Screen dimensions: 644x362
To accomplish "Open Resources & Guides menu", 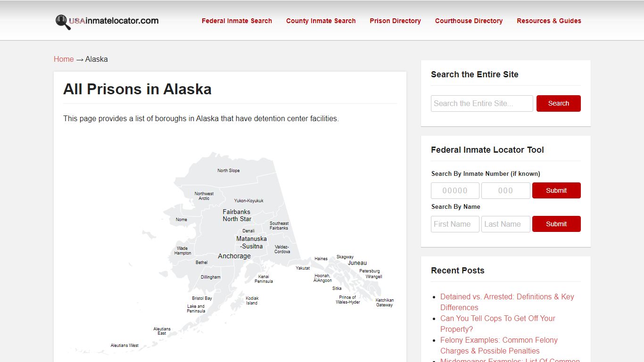I will point(549,21).
